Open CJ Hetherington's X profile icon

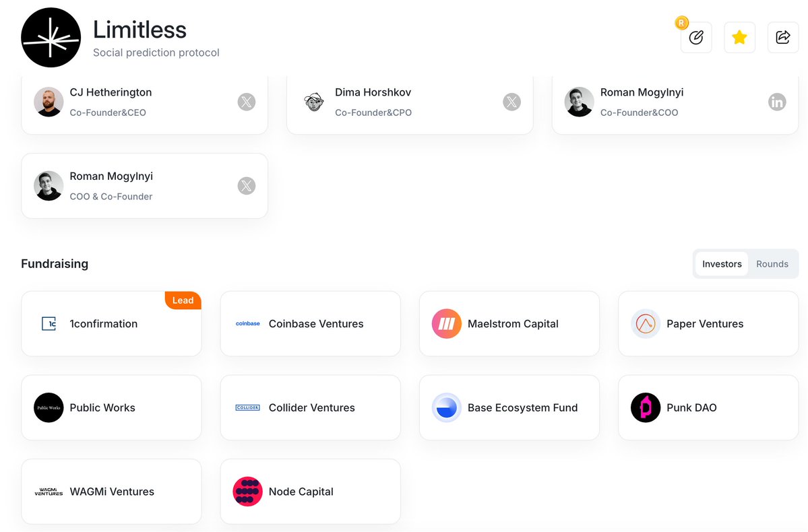(x=247, y=102)
